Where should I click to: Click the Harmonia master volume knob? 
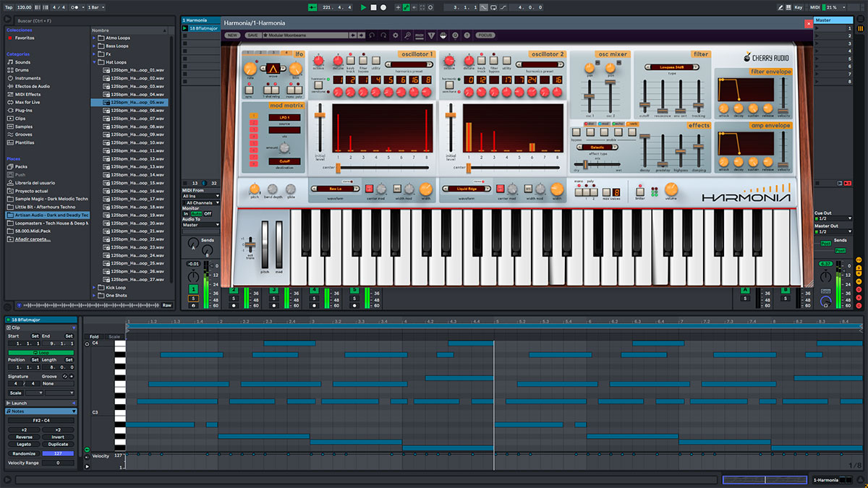coord(671,189)
